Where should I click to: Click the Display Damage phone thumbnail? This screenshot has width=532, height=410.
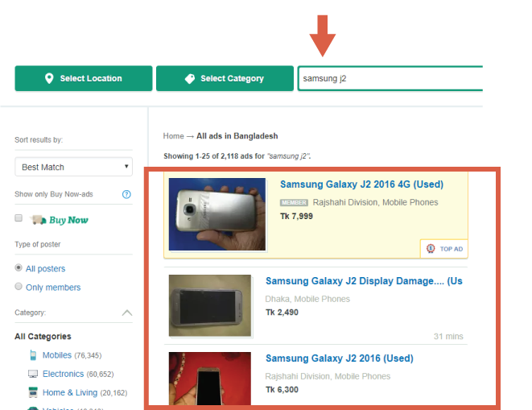coord(210,305)
